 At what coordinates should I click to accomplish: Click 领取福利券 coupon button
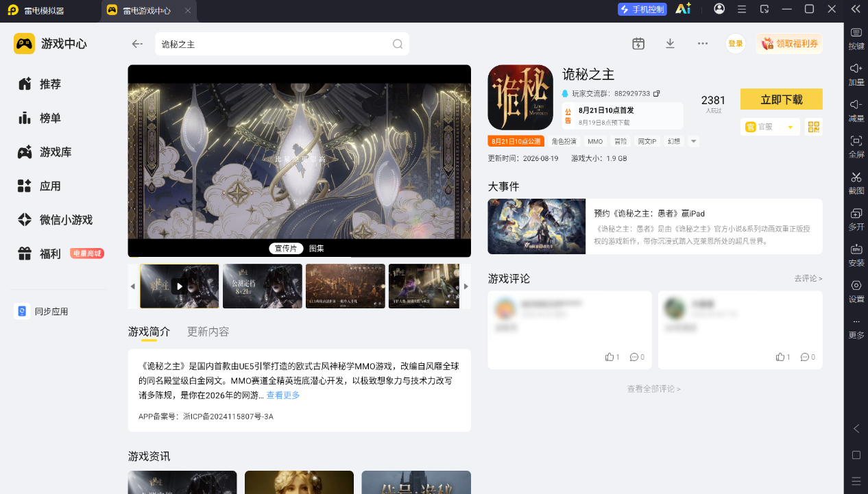coord(790,43)
